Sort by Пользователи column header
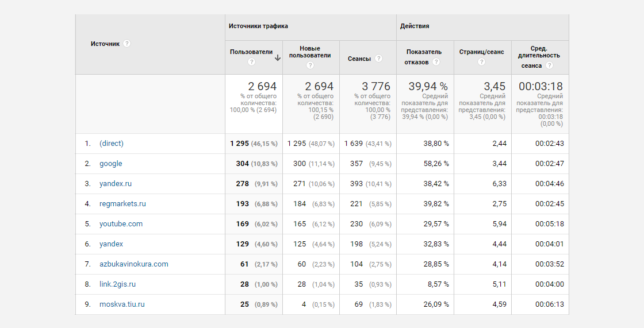This screenshot has height=328, width=644. click(x=251, y=52)
